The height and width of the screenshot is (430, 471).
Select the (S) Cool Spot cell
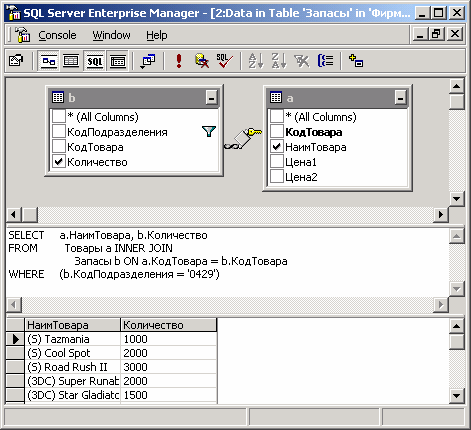pos(72,353)
